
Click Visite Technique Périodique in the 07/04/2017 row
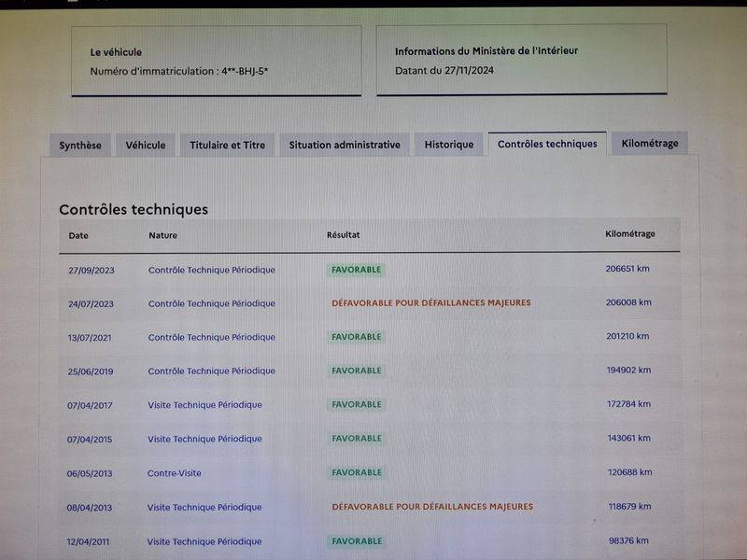[204, 405]
